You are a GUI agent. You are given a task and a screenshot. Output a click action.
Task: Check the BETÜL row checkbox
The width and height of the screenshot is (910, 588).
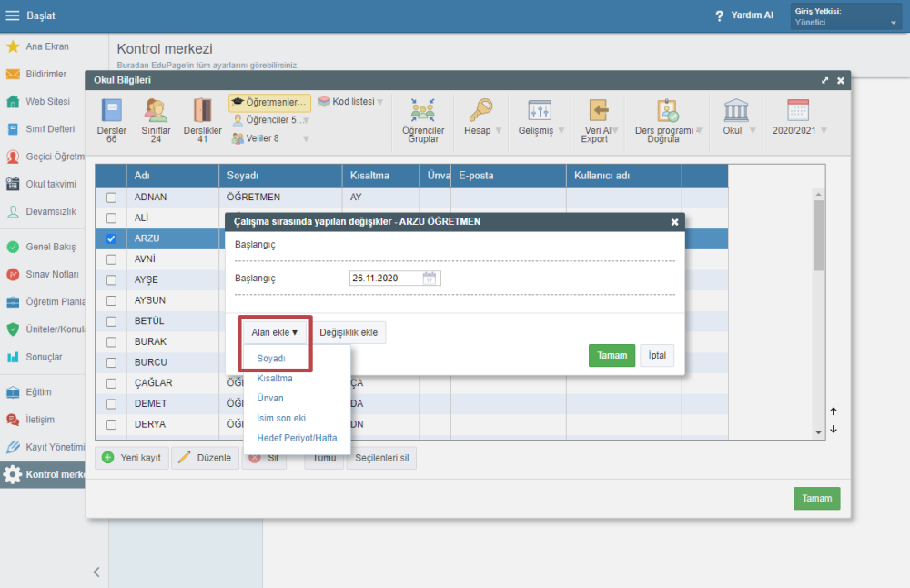(111, 321)
